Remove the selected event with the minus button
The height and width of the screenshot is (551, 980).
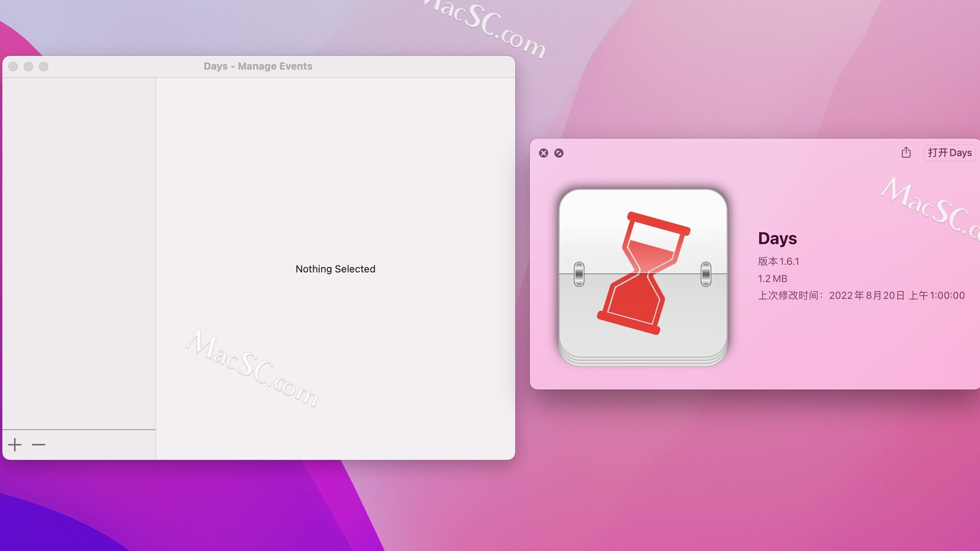pos(38,445)
